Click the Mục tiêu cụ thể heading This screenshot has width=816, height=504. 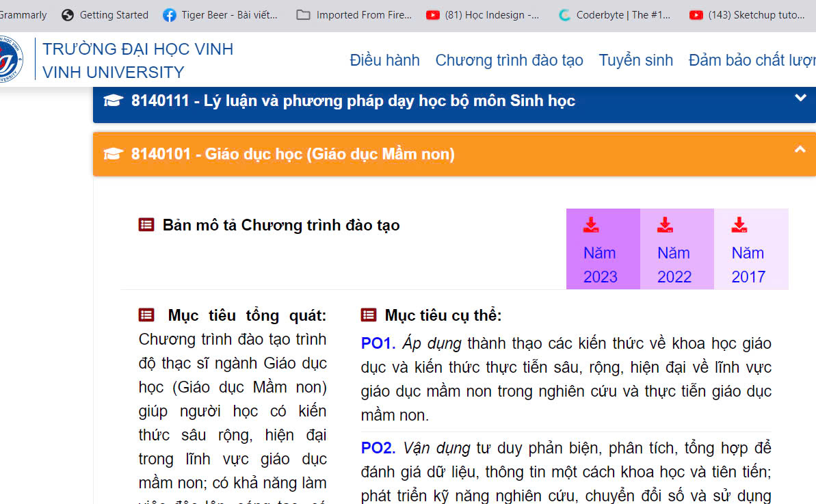(443, 315)
